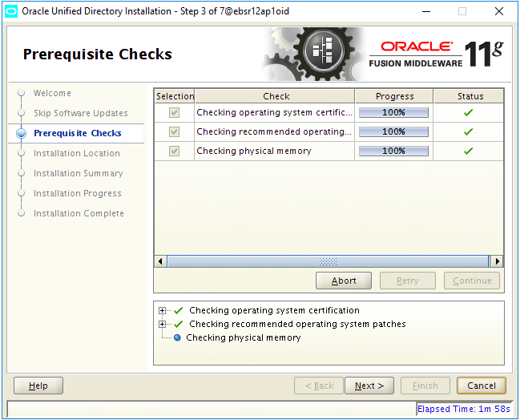Expand Checking operating system certification tree node
This screenshot has width=520, height=420.
162,310
